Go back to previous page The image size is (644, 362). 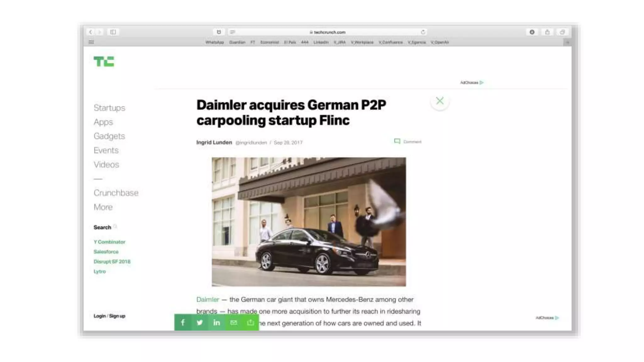(x=91, y=32)
